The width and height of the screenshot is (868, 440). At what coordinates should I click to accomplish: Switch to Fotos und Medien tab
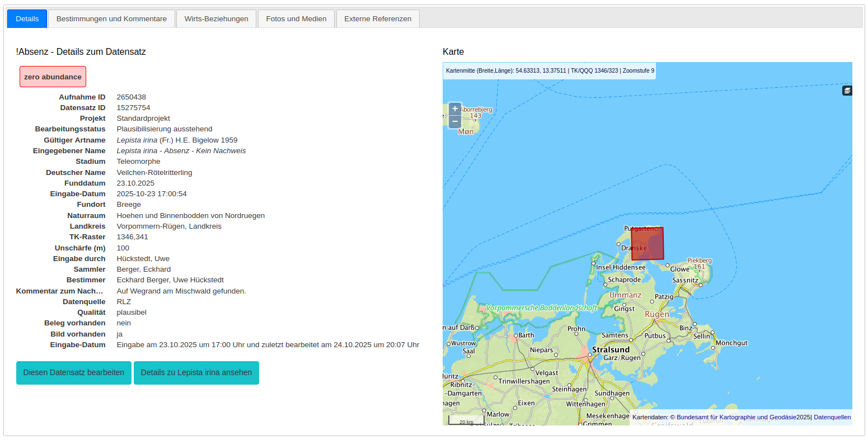(x=296, y=18)
